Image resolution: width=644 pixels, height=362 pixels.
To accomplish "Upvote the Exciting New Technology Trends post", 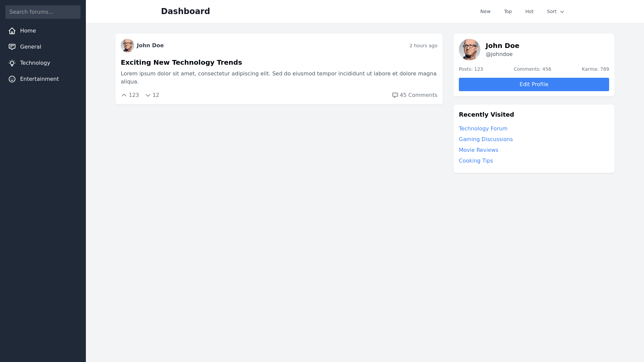I will (124, 95).
